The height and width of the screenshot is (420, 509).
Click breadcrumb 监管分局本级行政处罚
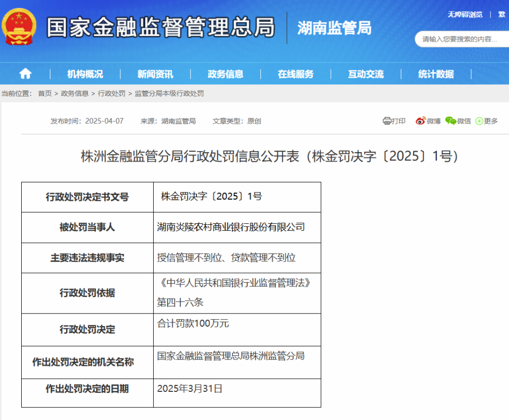pos(169,93)
